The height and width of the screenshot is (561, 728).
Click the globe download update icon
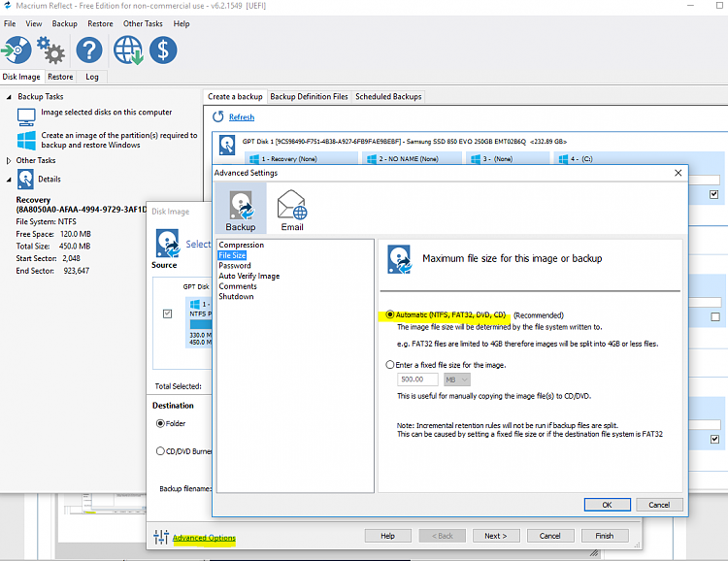(128, 50)
